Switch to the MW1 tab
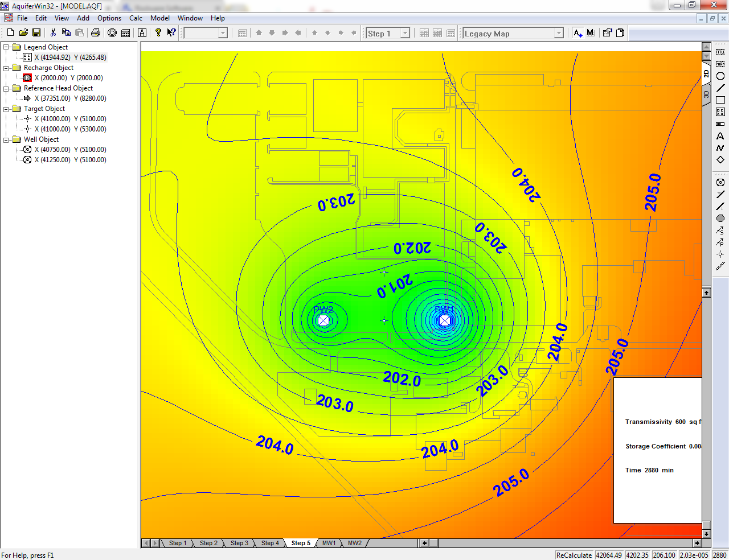Viewport: 729px width, 560px height. (x=329, y=543)
